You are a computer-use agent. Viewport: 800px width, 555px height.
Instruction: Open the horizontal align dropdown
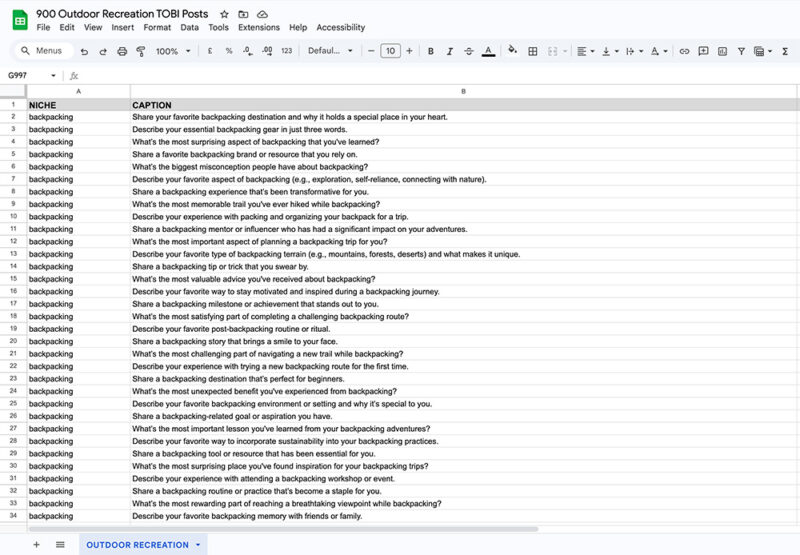point(585,51)
